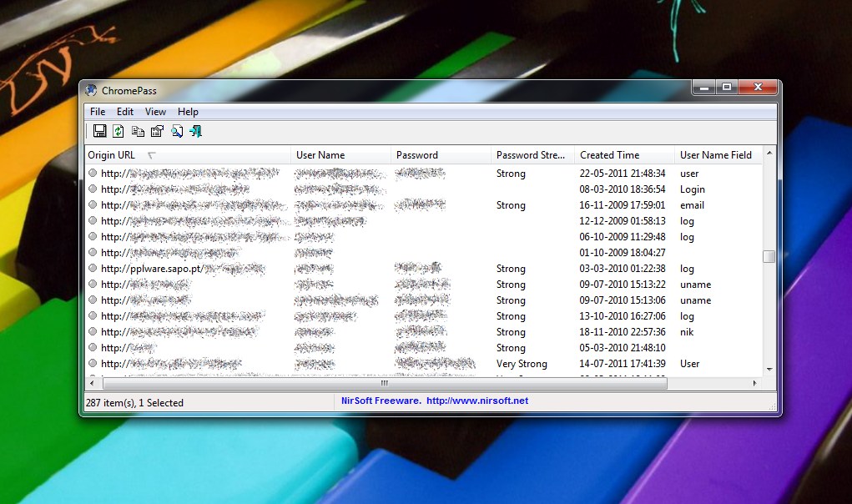The height and width of the screenshot is (504, 852).
Task: Click the vertical scrollbar down arrow
Action: (x=769, y=370)
